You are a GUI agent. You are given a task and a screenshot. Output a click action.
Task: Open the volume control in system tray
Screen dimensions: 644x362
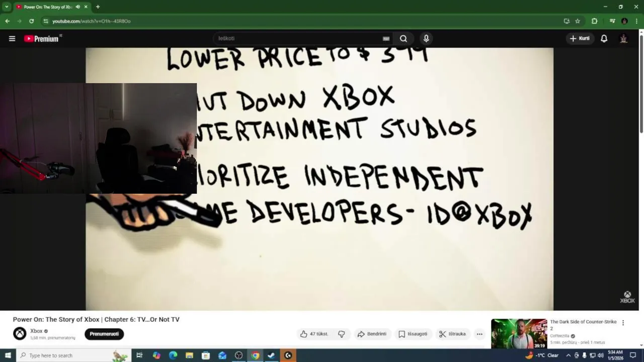tap(600, 355)
